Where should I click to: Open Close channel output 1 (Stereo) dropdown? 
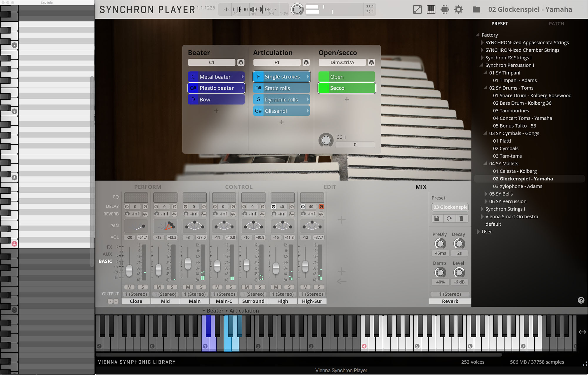136,294
